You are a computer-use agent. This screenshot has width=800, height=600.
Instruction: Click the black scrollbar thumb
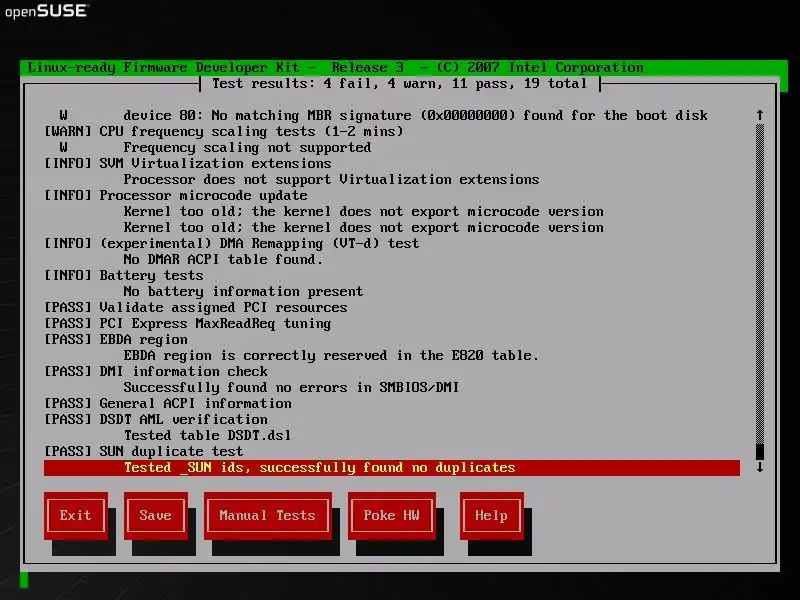[760, 452]
